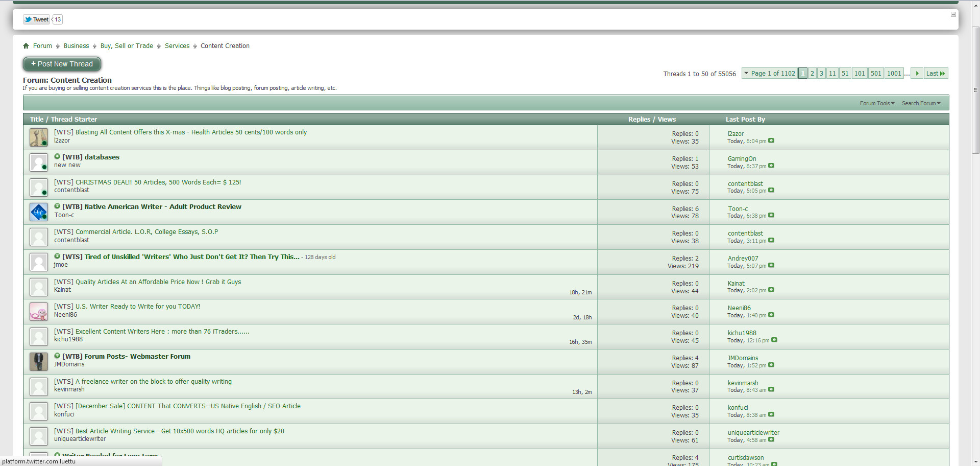Open thread starter profile new new
The width and height of the screenshot is (980, 466).
67,166
